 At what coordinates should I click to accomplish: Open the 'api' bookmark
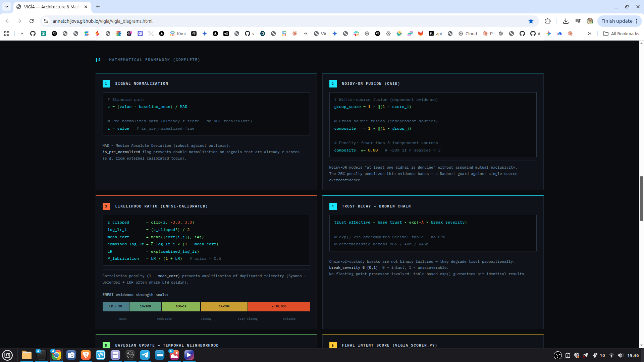point(435,34)
